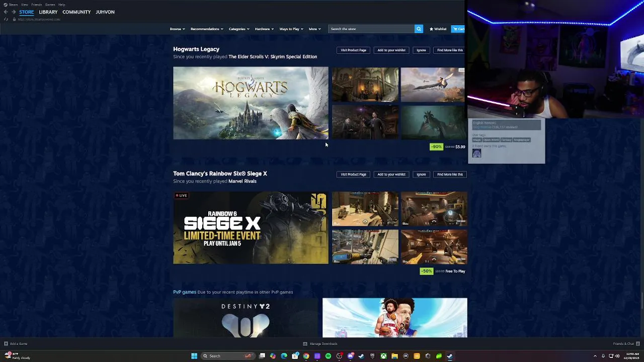Expand the Categories dropdown
Screen dimensions: 644x362
click(x=239, y=29)
